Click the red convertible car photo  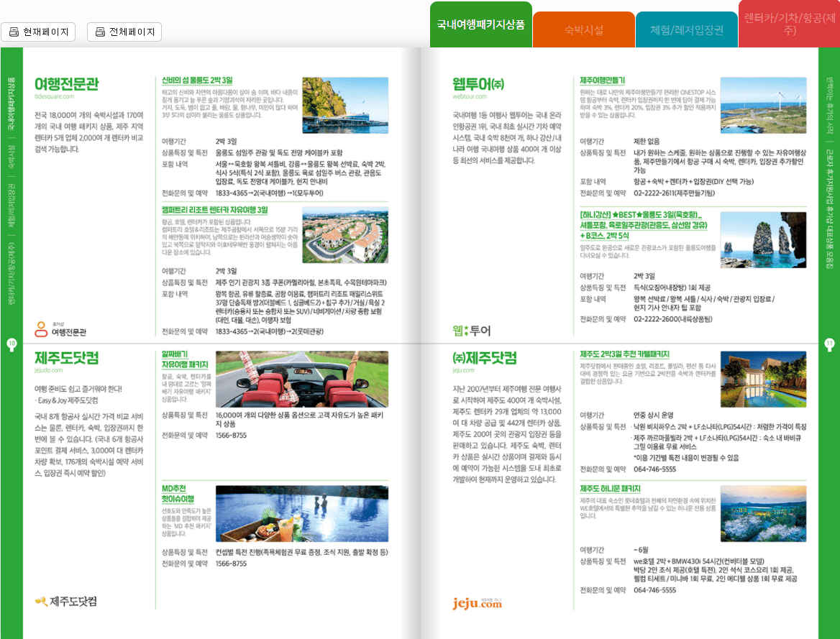point(301,380)
